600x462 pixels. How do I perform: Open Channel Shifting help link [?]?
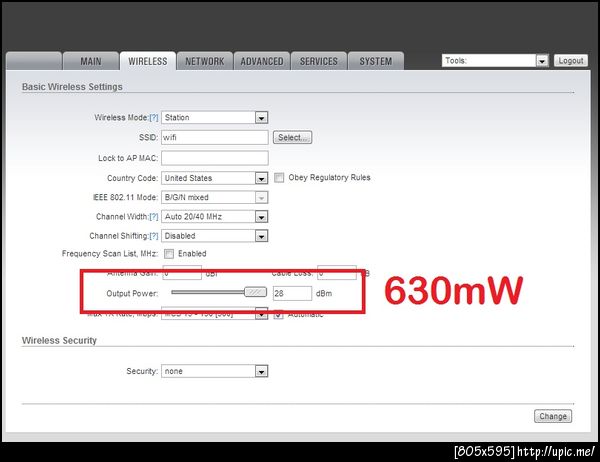coord(153,236)
